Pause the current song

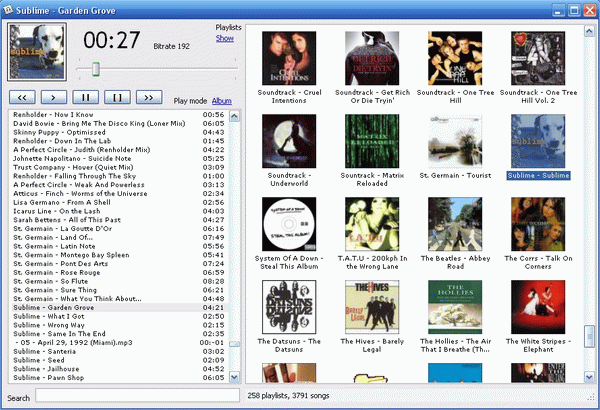(86, 97)
